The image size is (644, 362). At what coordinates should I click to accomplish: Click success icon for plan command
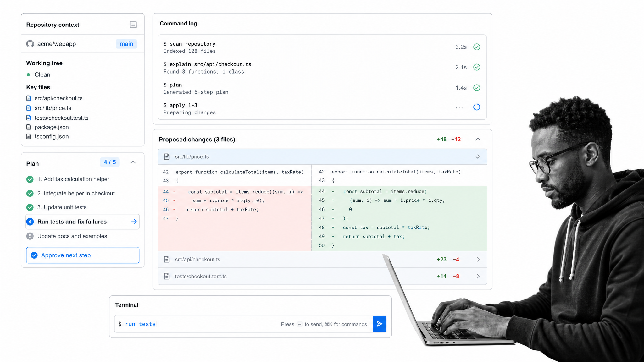(477, 88)
